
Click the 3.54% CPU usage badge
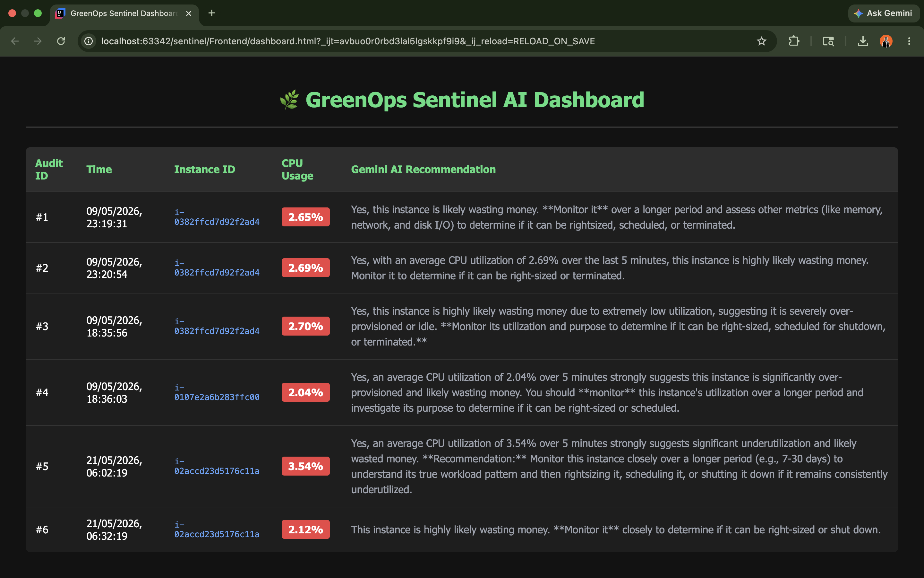305,466
